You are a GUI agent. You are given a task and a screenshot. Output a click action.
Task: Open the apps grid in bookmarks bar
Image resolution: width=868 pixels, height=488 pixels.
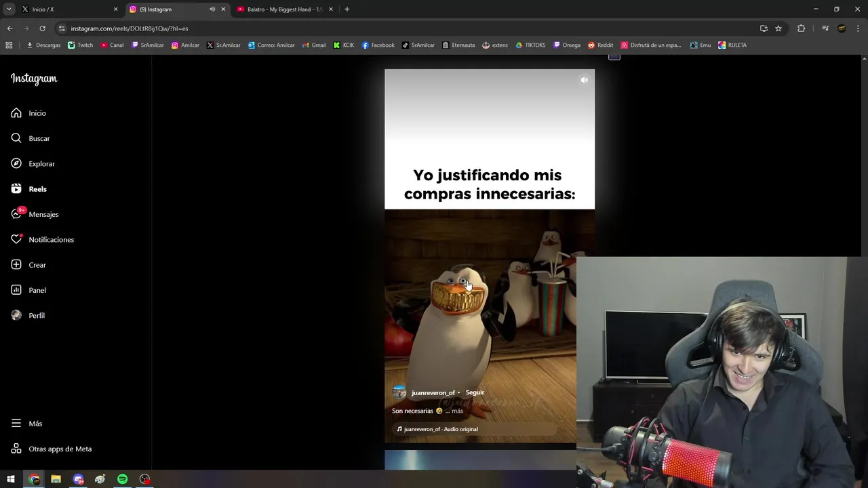pyautogui.click(x=9, y=45)
